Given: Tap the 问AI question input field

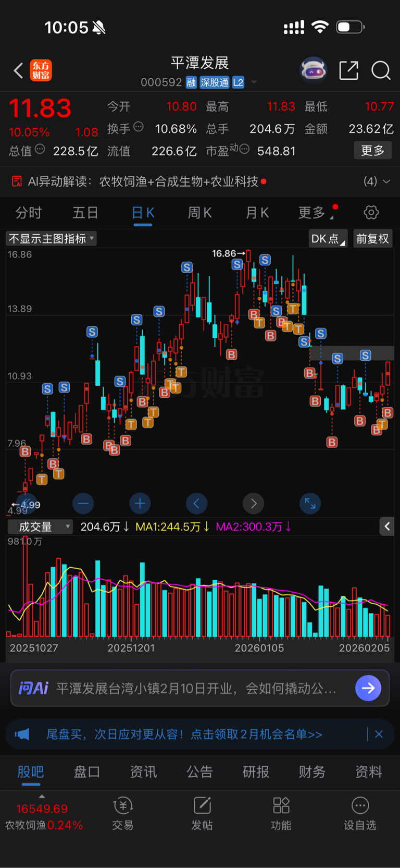Looking at the screenshot, I should pos(200,688).
